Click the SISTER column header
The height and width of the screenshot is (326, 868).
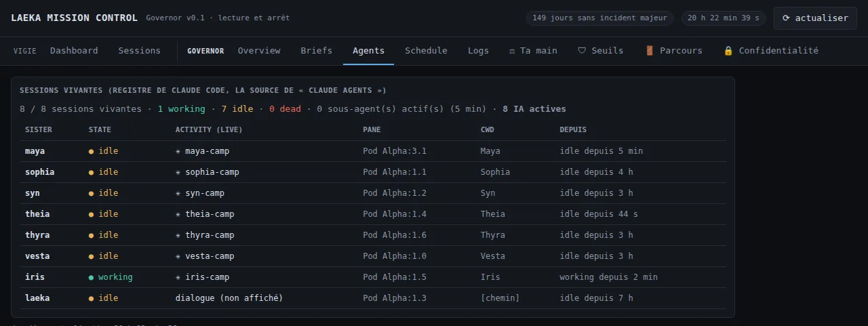click(x=39, y=129)
